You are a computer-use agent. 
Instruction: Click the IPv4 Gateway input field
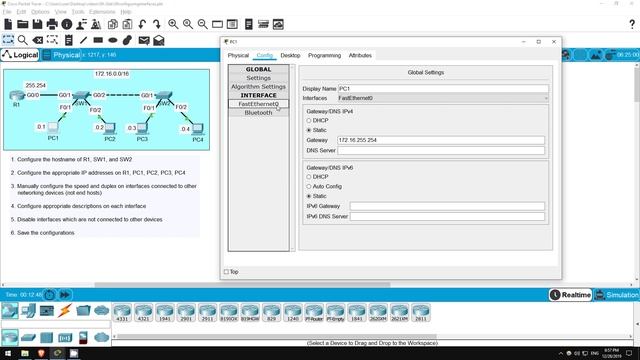(441, 140)
